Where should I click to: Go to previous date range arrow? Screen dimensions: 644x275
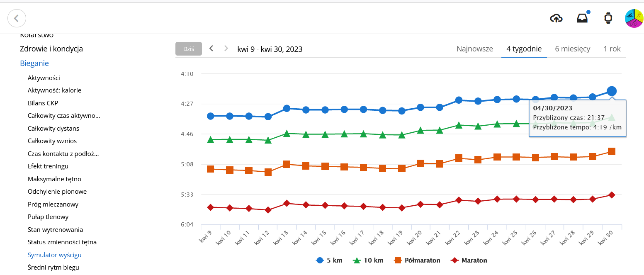(211, 49)
